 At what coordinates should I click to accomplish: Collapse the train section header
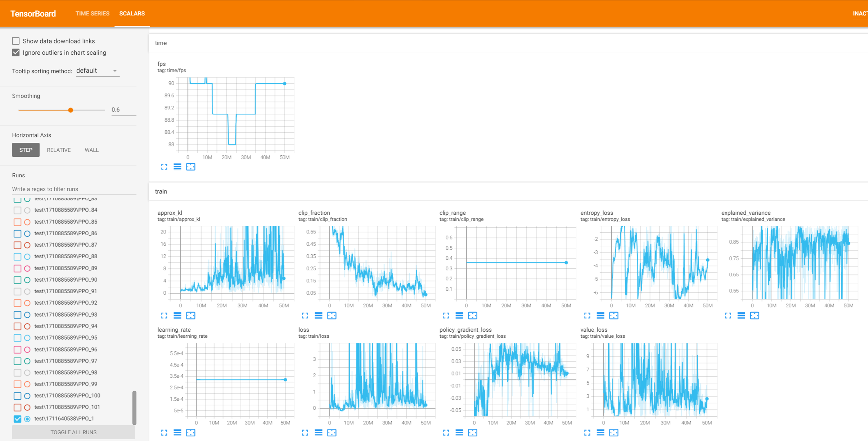tap(161, 192)
